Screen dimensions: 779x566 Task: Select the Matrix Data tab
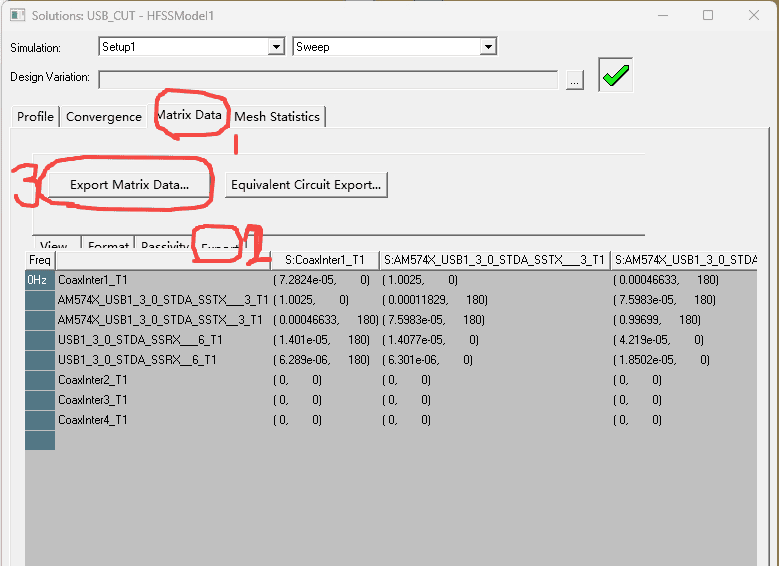click(189, 115)
